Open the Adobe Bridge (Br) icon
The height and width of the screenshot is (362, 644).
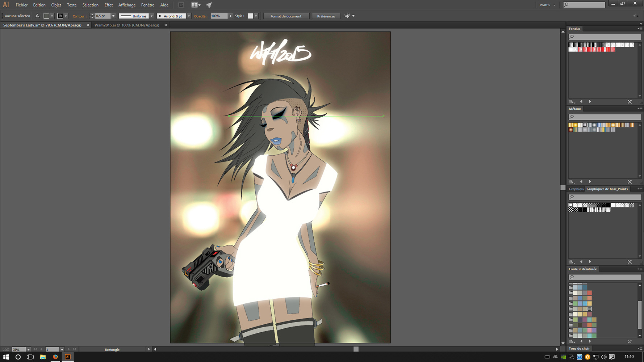coord(181,5)
